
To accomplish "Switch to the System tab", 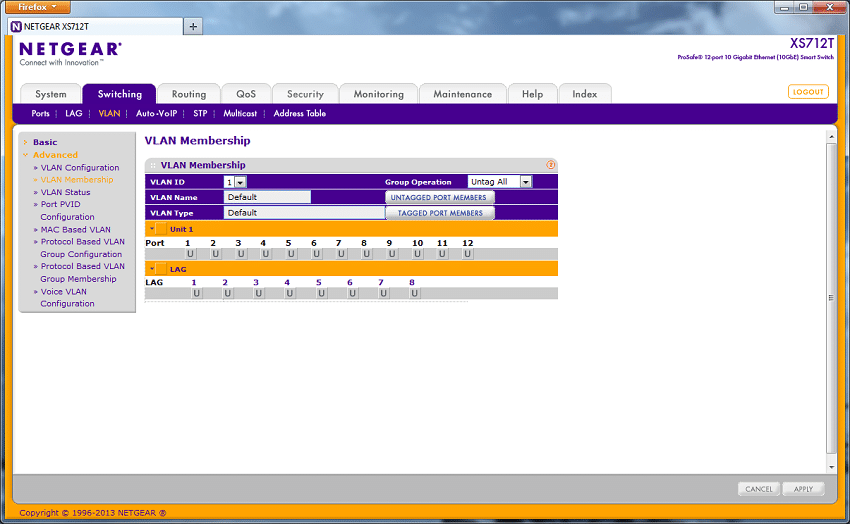I will [51, 94].
